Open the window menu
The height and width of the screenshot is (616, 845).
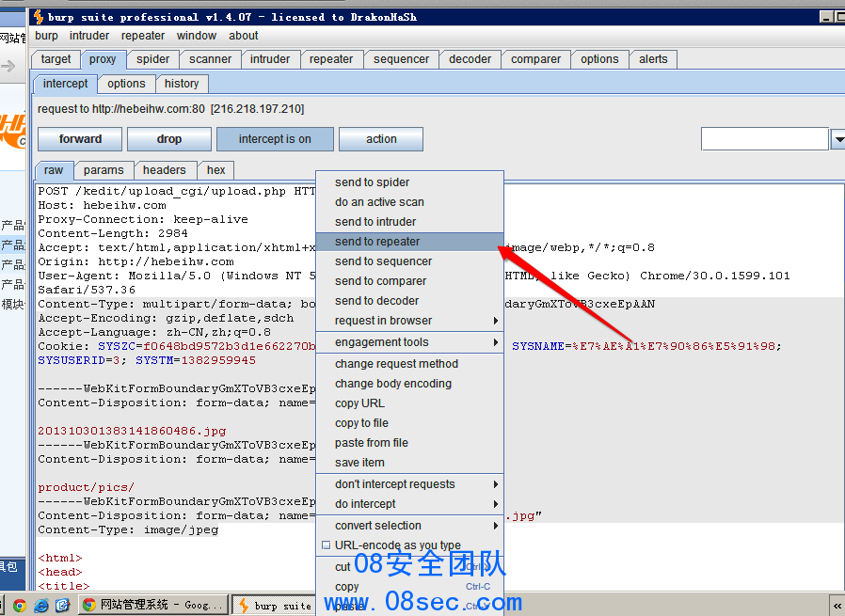click(x=196, y=36)
